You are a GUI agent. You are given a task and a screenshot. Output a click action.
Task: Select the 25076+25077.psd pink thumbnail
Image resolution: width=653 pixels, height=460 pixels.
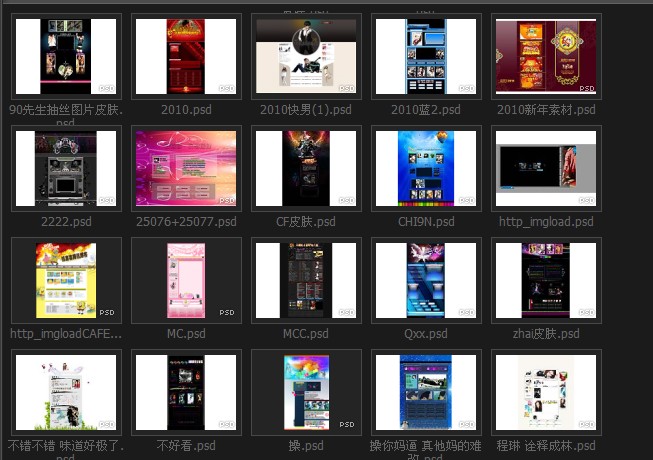tap(186, 168)
